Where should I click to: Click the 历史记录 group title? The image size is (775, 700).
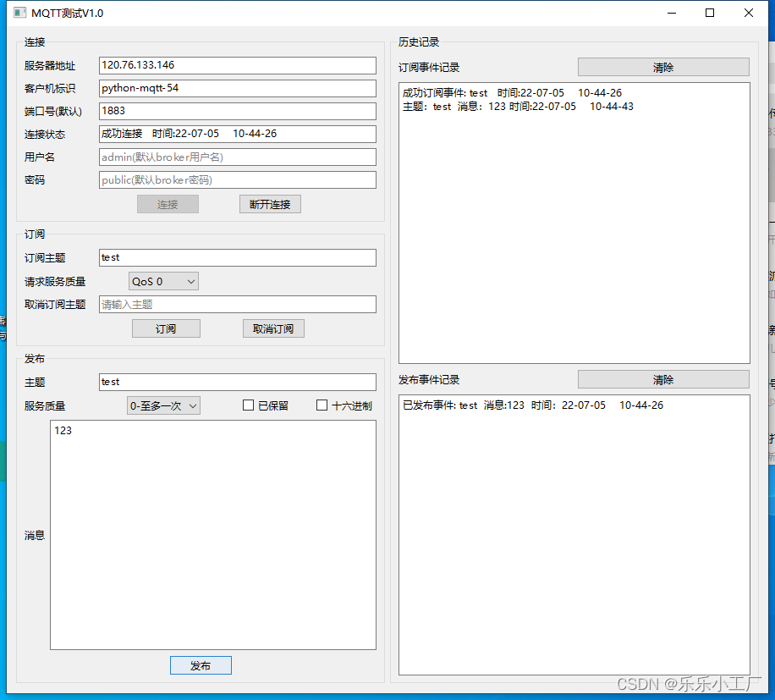[x=419, y=42]
